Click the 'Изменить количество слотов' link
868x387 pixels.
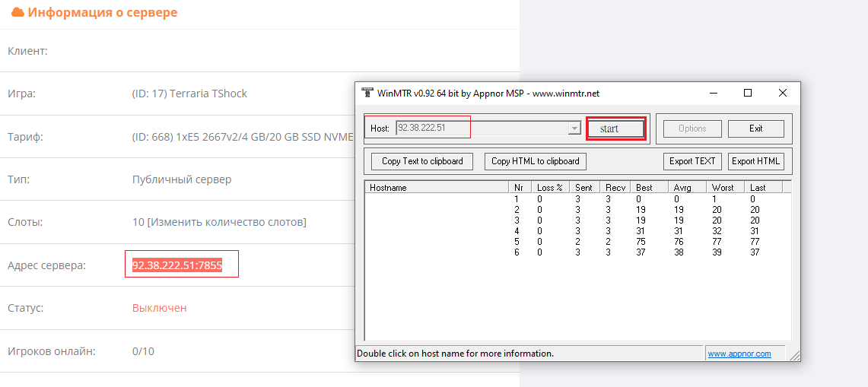click(x=228, y=222)
